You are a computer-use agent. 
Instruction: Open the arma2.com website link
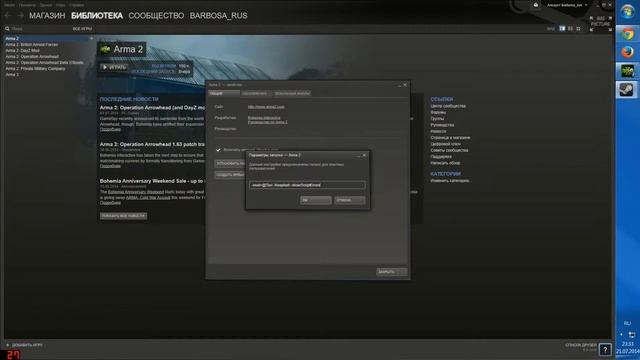pos(266,107)
